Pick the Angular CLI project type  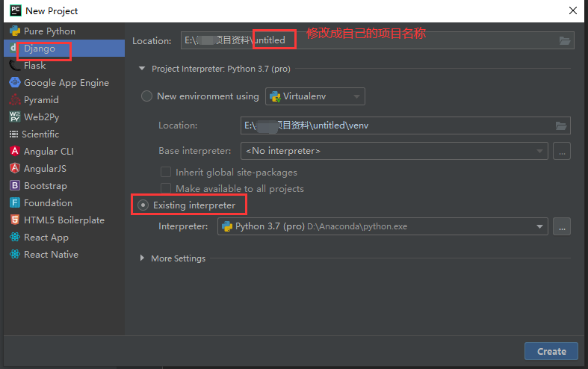coord(64,151)
